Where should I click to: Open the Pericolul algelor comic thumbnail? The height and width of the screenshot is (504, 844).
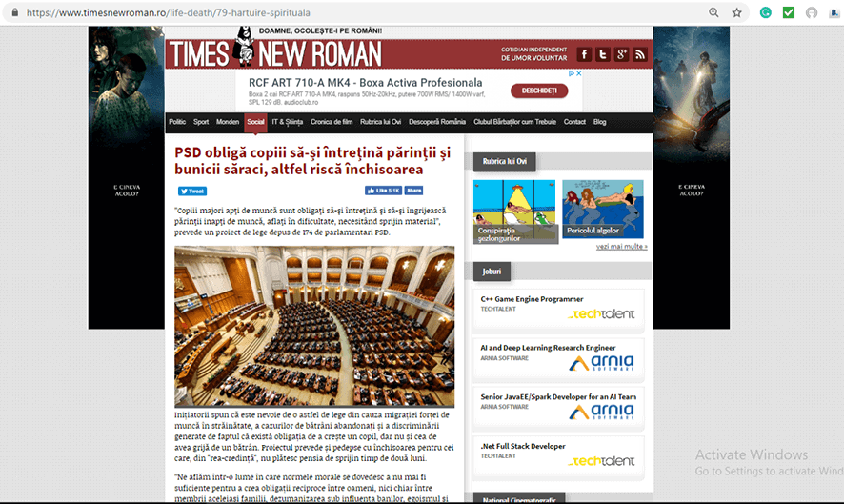[x=603, y=209]
